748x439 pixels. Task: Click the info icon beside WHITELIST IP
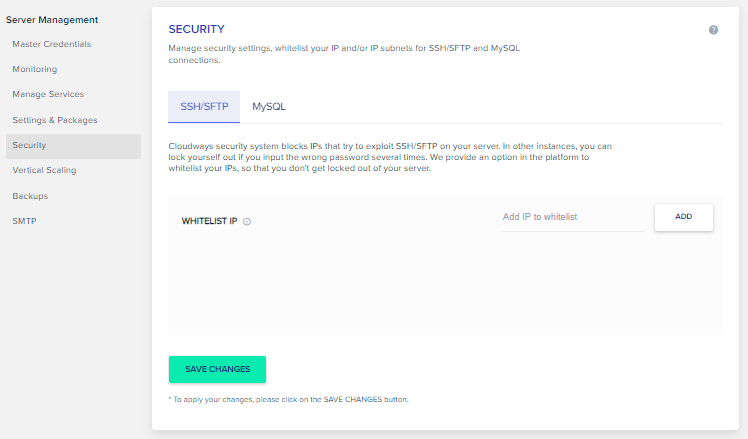pyautogui.click(x=247, y=221)
